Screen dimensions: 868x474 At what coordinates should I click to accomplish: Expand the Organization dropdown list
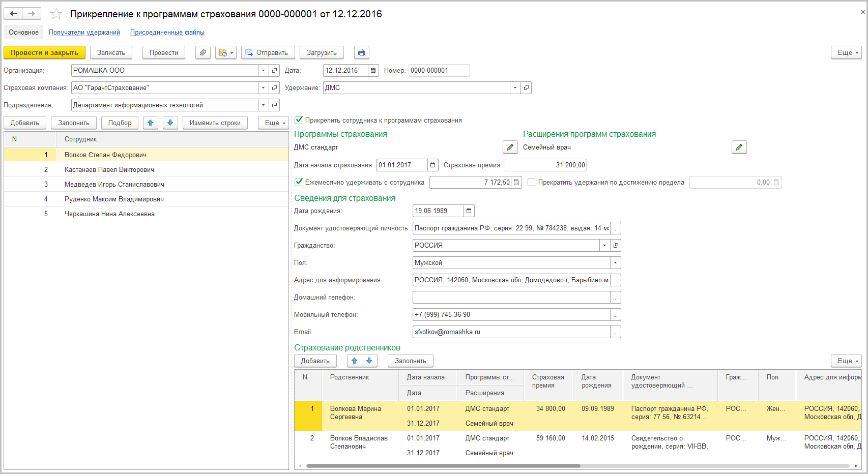(263, 71)
